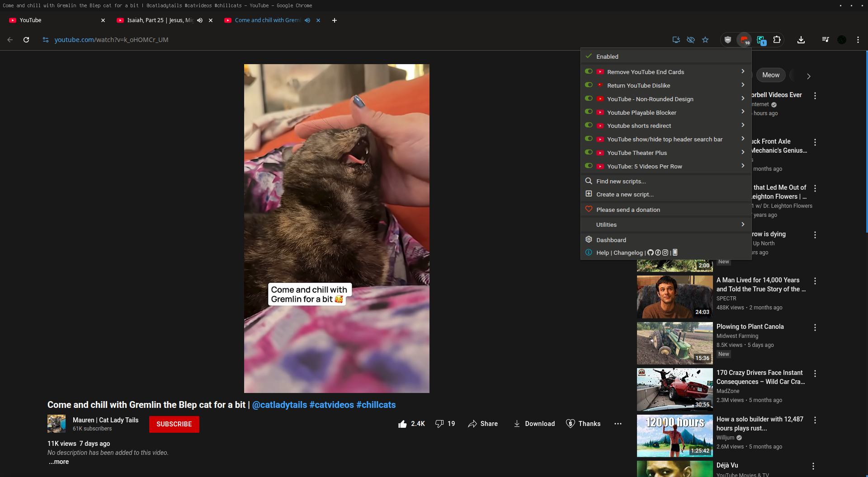Toggle Youtube Playable Blocker script
The width and height of the screenshot is (868, 477).
click(x=589, y=112)
